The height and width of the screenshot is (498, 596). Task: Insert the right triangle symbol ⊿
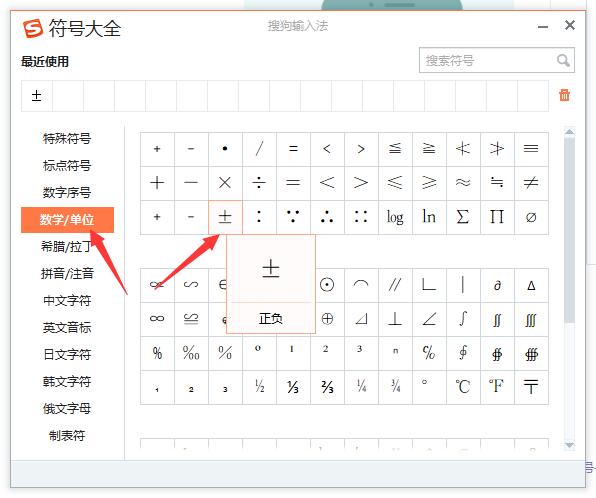point(361,319)
